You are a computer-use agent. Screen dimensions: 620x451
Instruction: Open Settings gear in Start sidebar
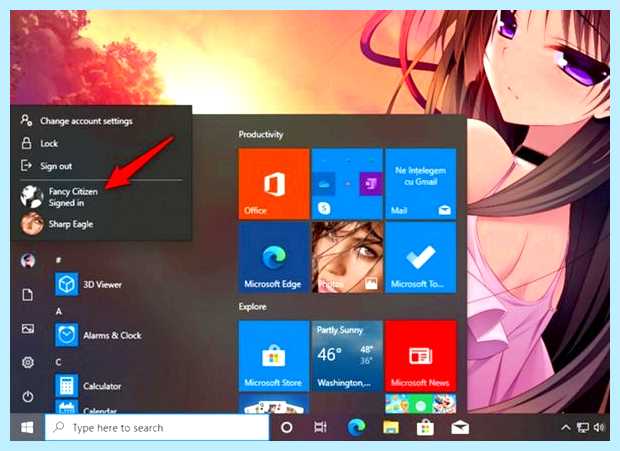click(x=28, y=362)
